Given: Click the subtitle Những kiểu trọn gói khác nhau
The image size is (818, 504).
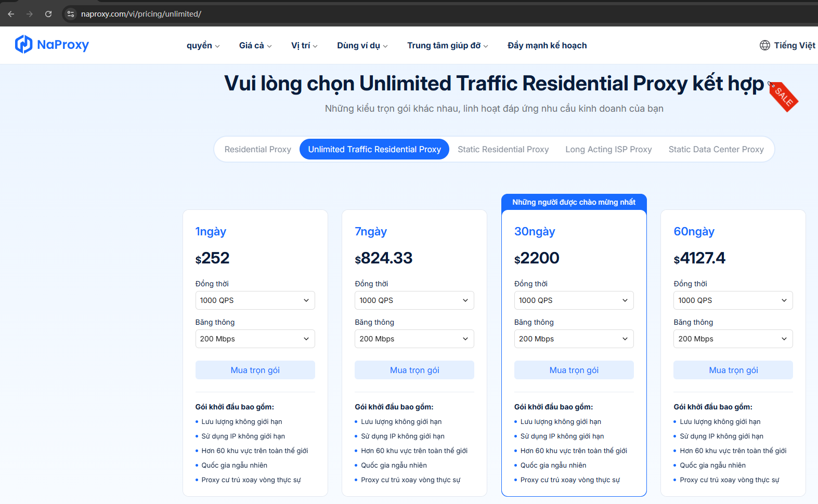Looking at the screenshot, I should pyautogui.click(x=494, y=109).
